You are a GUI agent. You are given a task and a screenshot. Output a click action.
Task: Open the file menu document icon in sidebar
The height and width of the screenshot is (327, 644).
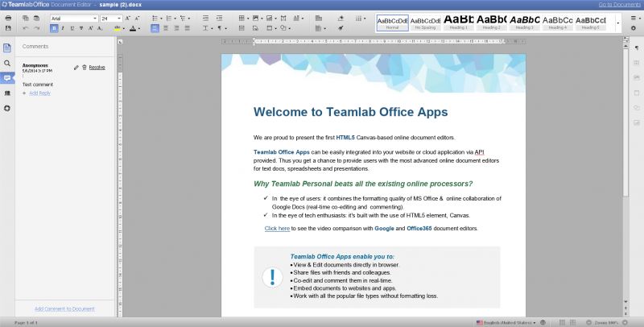[7, 48]
